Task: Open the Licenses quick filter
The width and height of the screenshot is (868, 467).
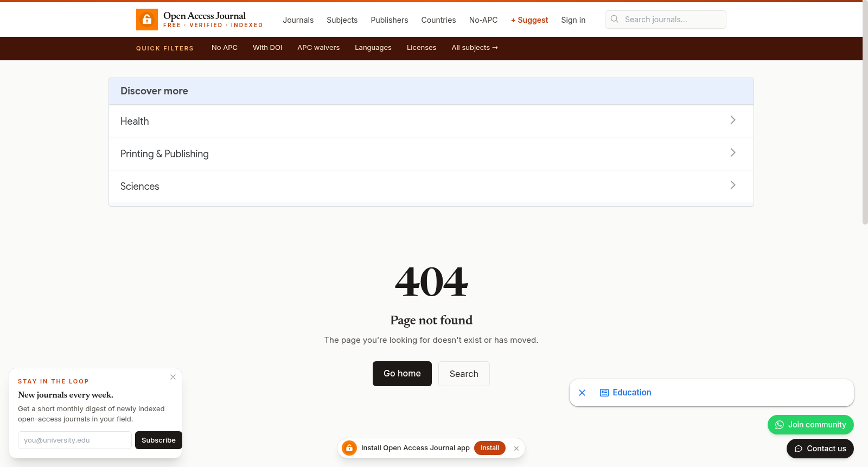Action: (x=422, y=48)
